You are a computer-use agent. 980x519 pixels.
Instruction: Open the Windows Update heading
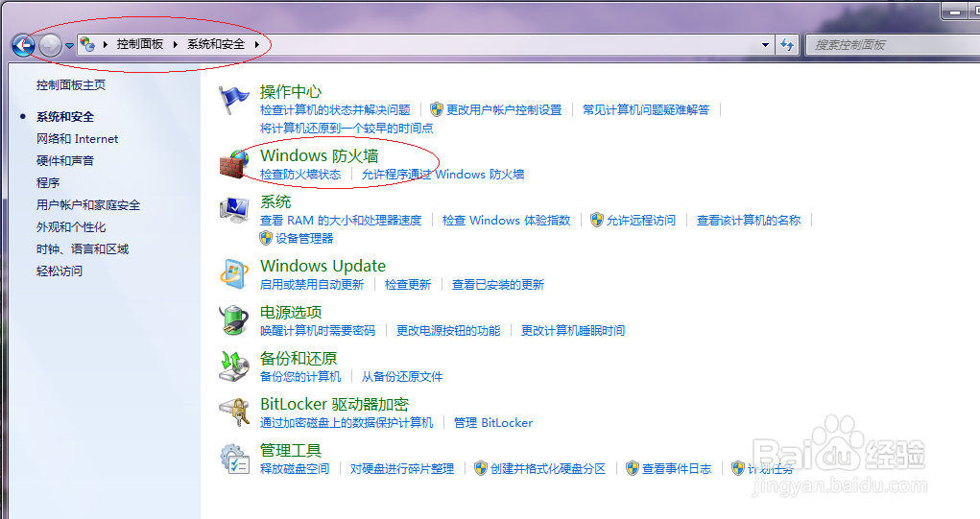coord(323,266)
